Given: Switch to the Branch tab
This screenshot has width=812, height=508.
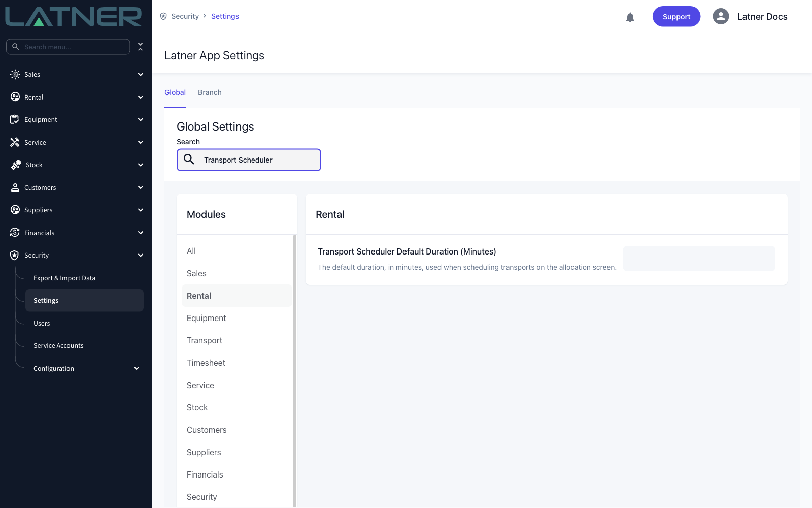Looking at the screenshot, I should click(x=210, y=92).
